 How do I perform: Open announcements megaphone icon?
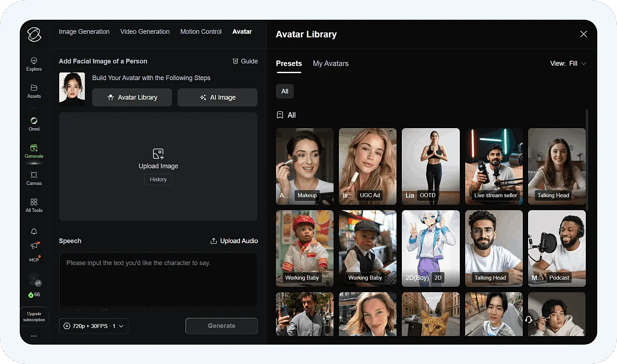(x=34, y=246)
